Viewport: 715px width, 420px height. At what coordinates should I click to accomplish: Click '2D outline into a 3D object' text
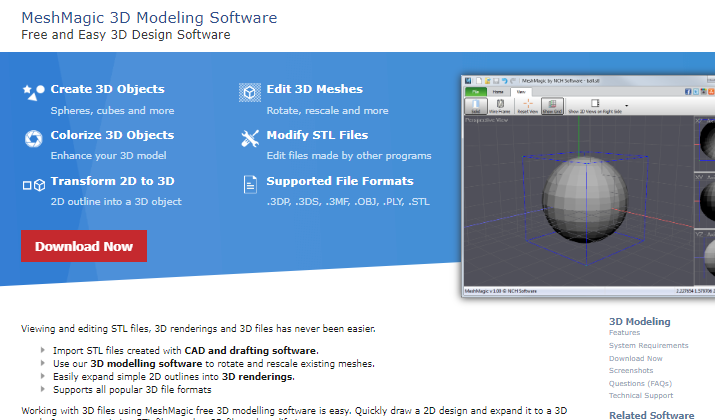(x=116, y=202)
